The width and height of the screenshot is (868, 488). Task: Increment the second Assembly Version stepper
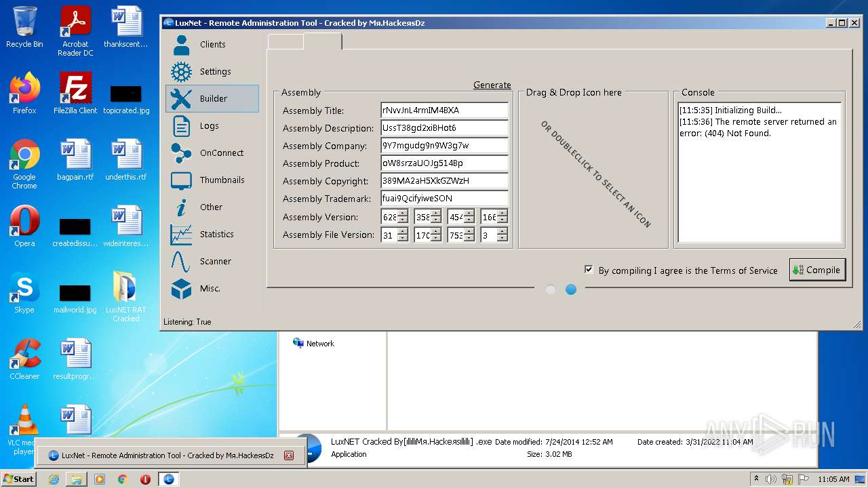(x=436, y=213)
